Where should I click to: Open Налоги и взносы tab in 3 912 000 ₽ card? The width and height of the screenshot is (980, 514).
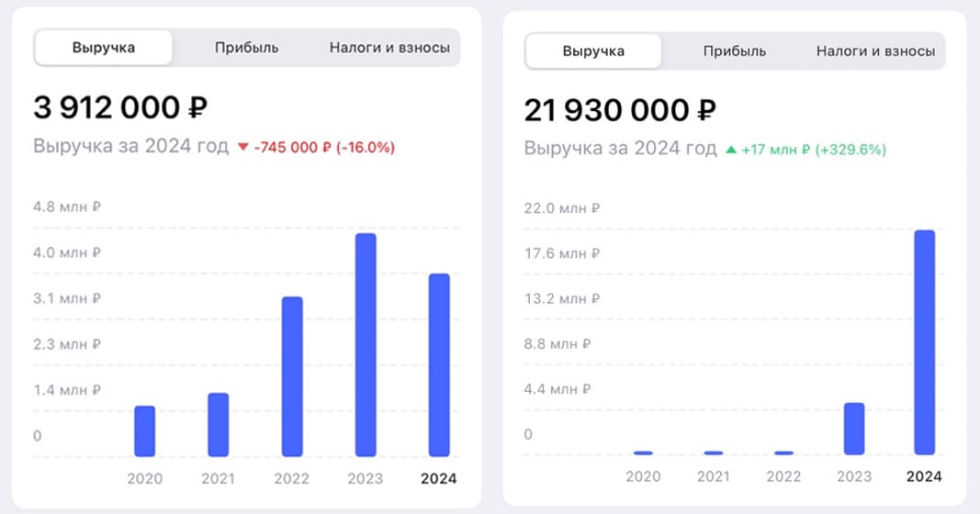[389, 48]
